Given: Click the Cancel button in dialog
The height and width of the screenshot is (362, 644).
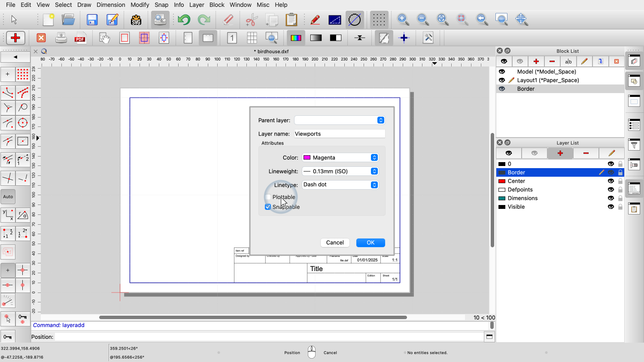Looking at the screenshot, I should pyautogui.click(x=335, y=243).
